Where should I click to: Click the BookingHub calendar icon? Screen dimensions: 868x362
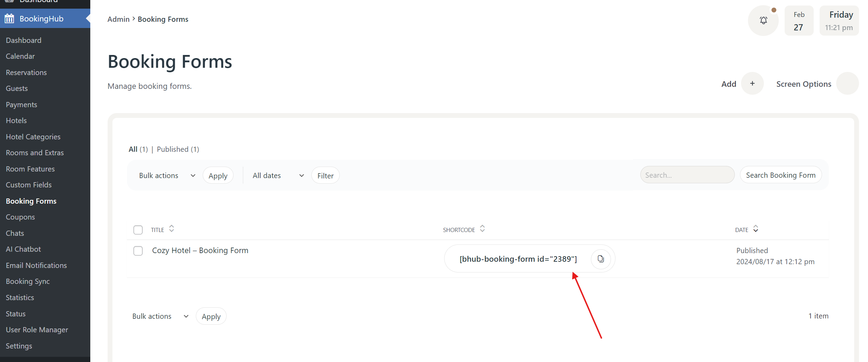click(9, 19)
